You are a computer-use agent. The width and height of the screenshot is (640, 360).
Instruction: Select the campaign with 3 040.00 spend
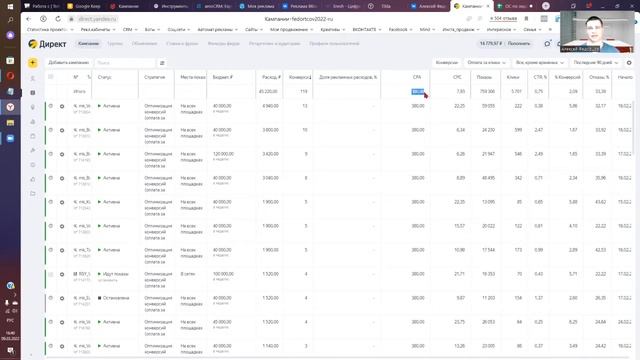pyautogui.click(x=51, y=178)
